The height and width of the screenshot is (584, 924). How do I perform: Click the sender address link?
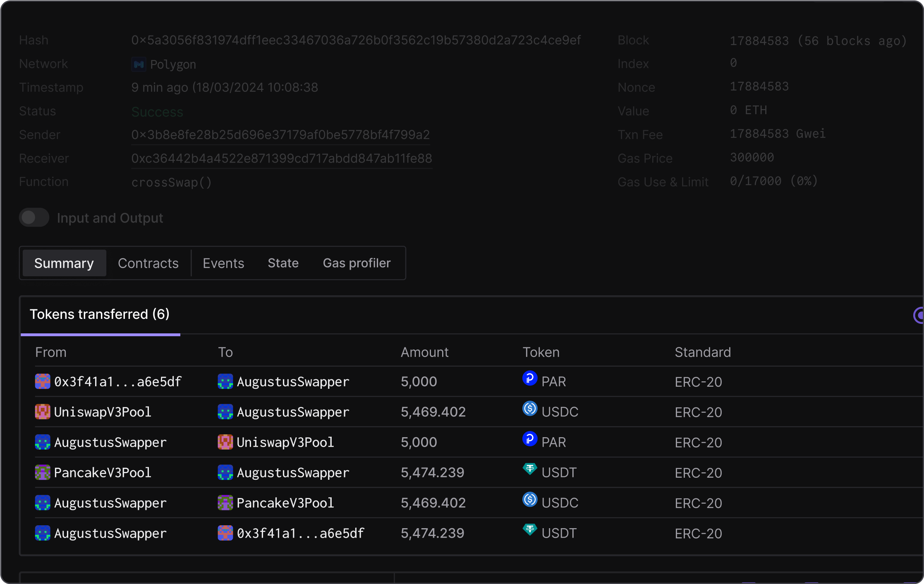tap(280, 135)
